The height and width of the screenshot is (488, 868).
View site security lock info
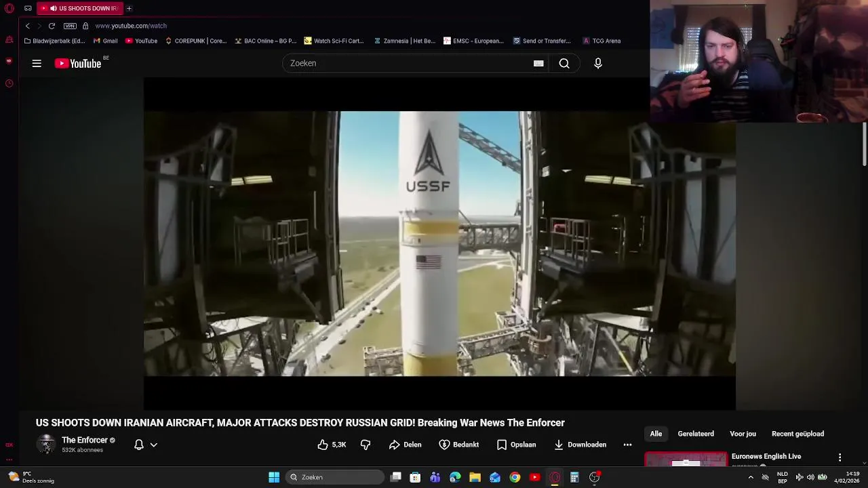[x=85, y=26]
